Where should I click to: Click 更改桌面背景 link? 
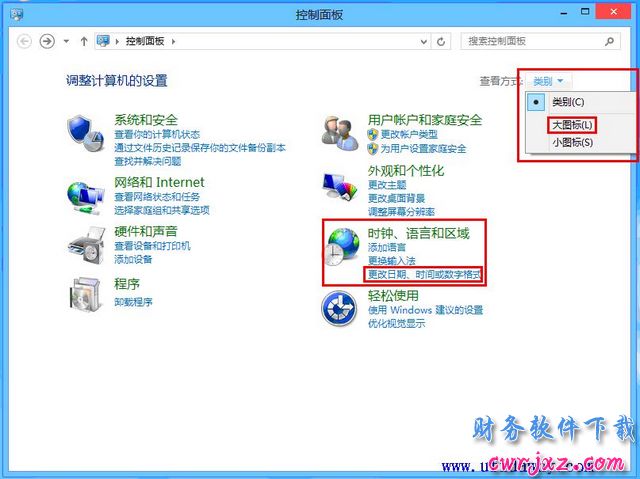(x=396, y=198)
